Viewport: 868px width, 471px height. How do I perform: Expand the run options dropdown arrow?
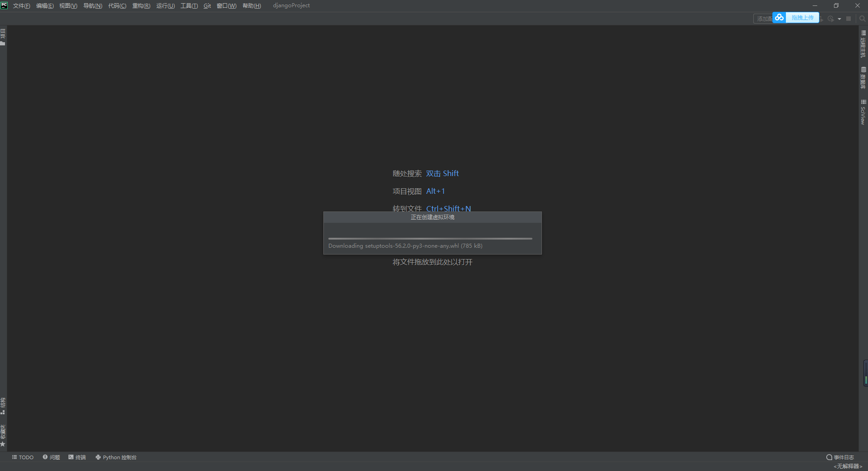tap(839, 19)
